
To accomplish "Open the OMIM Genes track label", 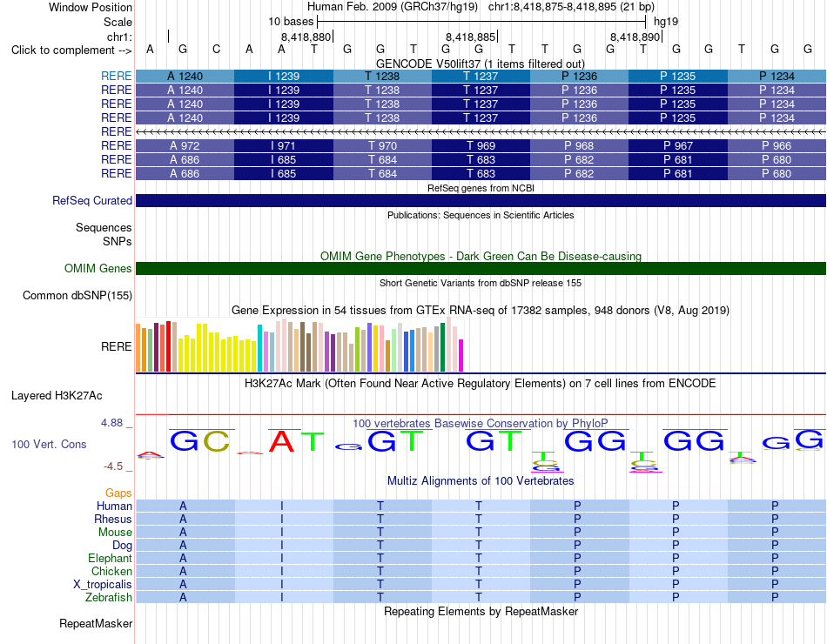I will (97, 268).
